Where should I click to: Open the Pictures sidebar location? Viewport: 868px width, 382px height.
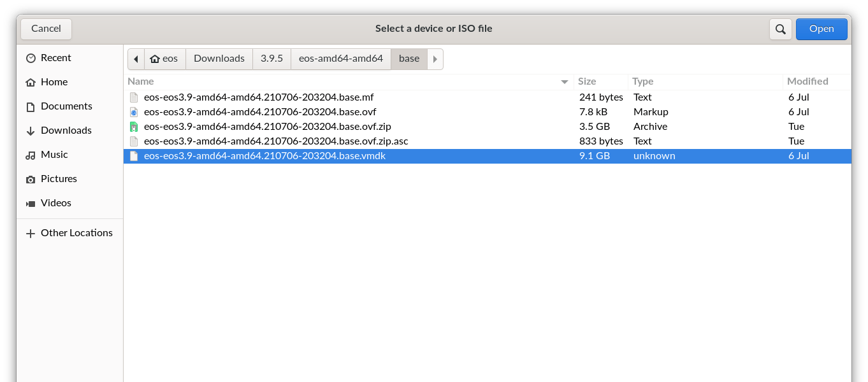click(x=69, y=179)
